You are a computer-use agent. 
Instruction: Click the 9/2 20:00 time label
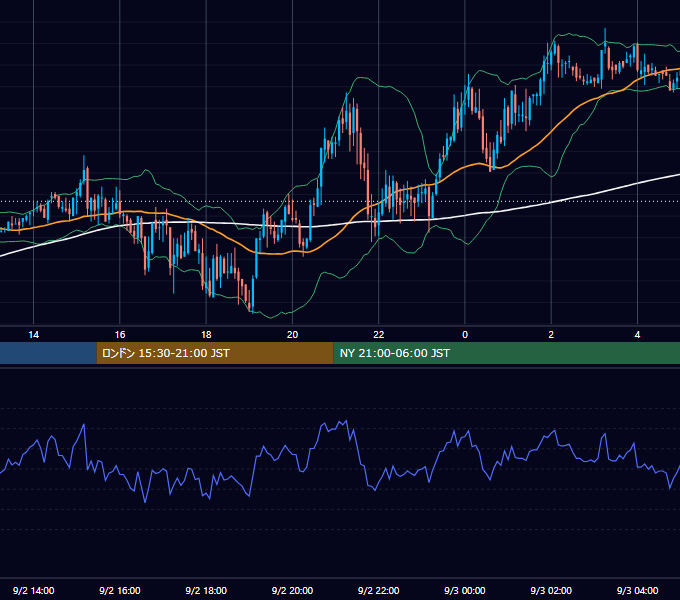(x=292, y=590)
